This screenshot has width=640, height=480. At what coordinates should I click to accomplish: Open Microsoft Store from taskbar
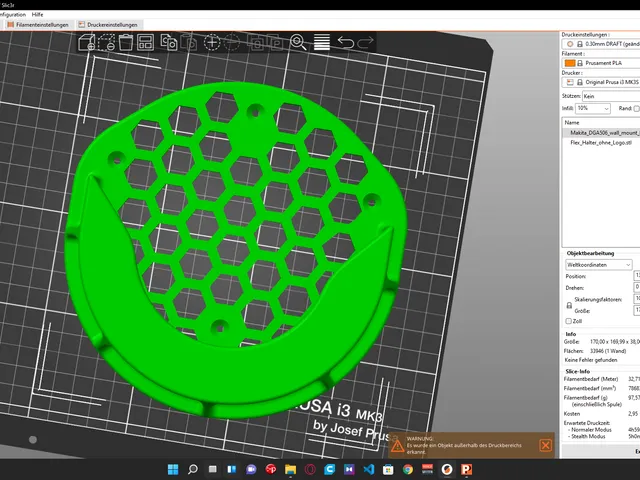(x=388, y=469)
